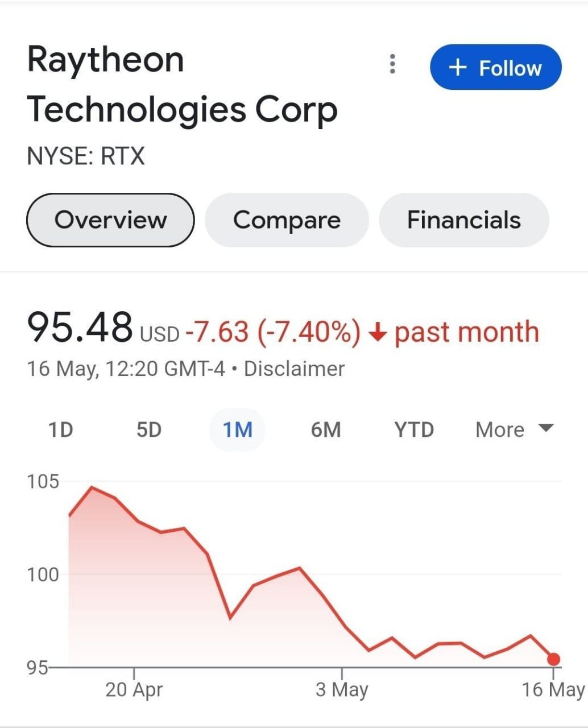Switch to the 6M time range
The image size is (588, 728).
point(326,429)
